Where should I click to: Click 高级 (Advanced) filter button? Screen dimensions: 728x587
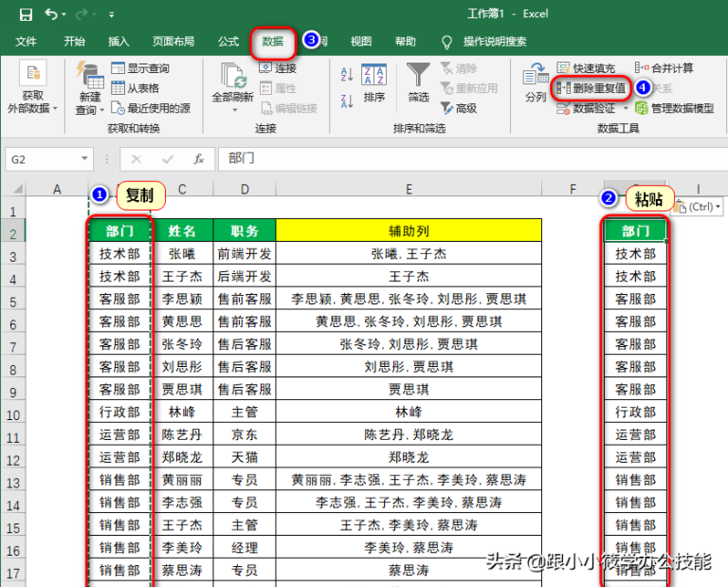pyautogui.click(x=459, y=108)
